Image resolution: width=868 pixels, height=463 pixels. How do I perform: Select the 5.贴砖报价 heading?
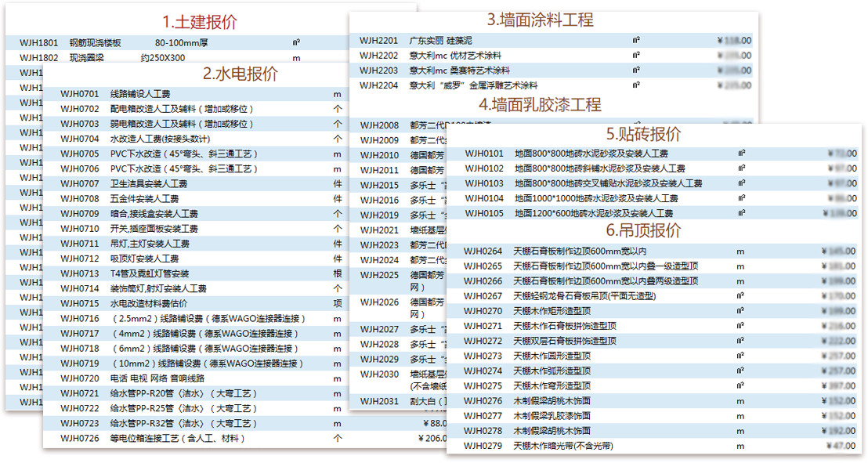click(643, 134)
